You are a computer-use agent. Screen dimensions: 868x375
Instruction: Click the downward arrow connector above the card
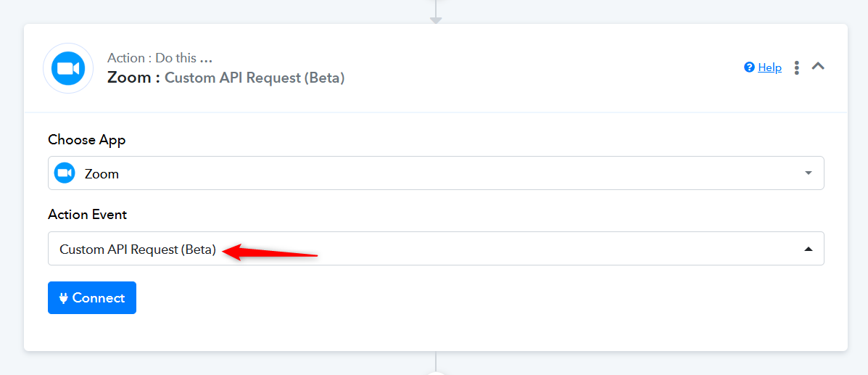click(x=436, y=20)
